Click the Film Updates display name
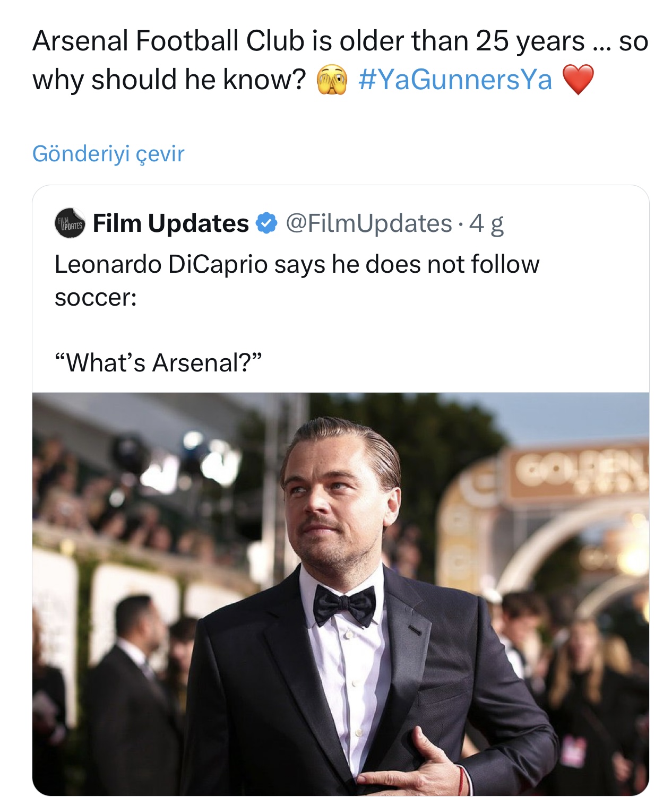The width and height of the screenshot is (672, 797). point(170,223)
